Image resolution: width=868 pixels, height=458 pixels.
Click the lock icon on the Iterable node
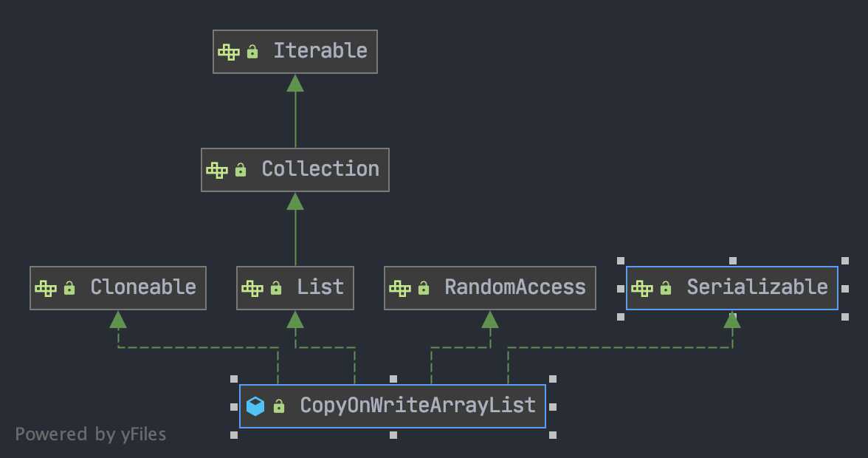(252, 52)
